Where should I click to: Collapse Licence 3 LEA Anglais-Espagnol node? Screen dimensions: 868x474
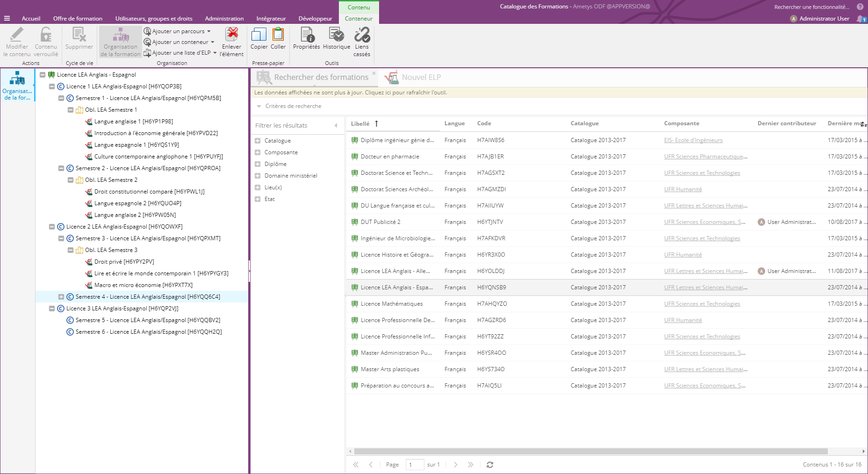[x=52, y=309]
